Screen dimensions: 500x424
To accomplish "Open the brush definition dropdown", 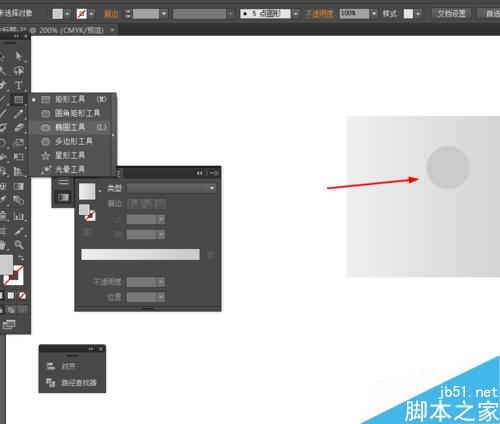I will [x=295, y=14].
